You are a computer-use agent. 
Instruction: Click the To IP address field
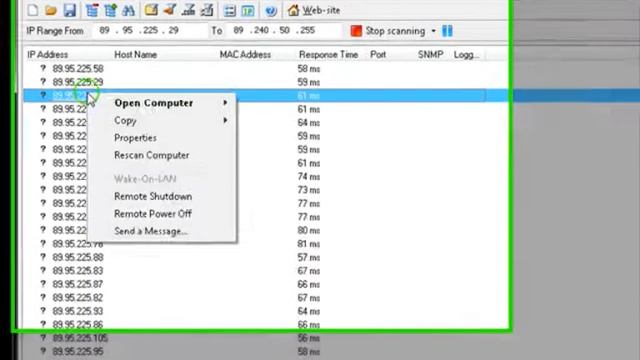click(284, 31)
